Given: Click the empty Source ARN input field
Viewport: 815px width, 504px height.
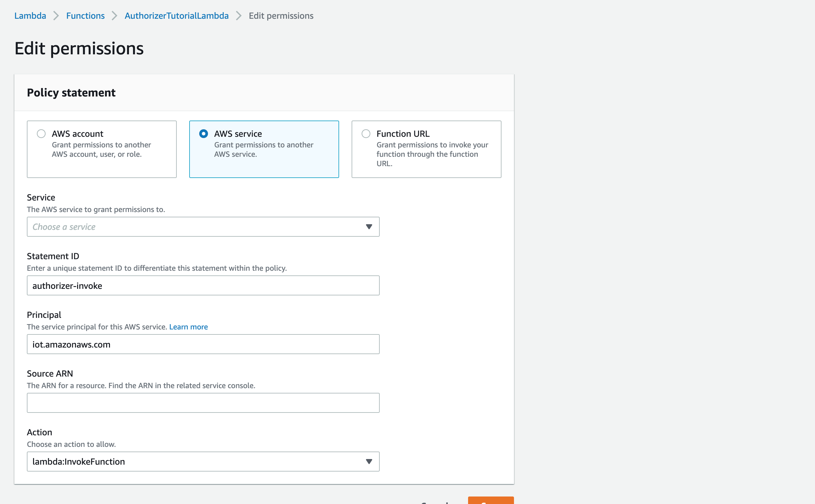Looking at the screenshot, I should tap(203, 403).
